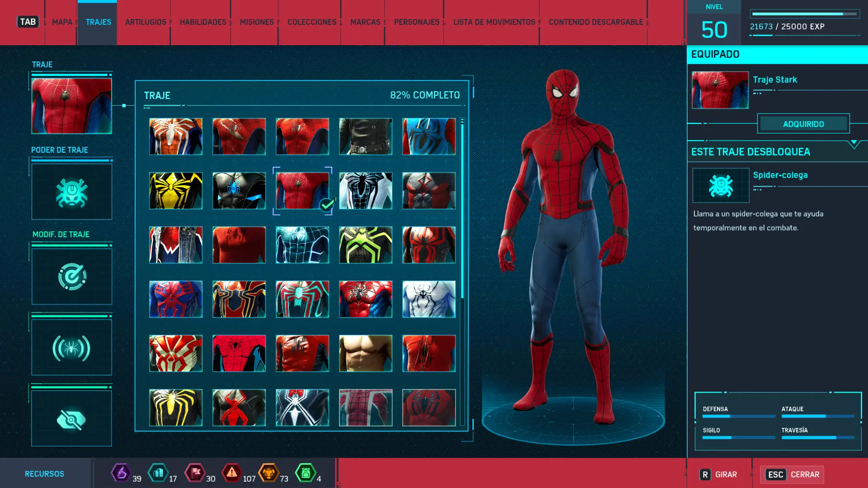
Task: Open CONTENIDO DESCARGABLE tab
Action: [x=596, y=22]
